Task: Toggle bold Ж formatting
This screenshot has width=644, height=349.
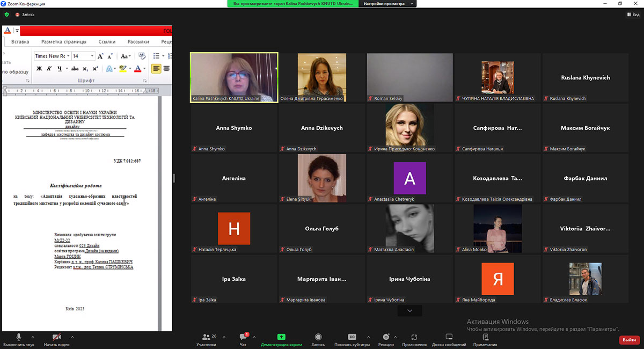Action: tap(39, 69)
